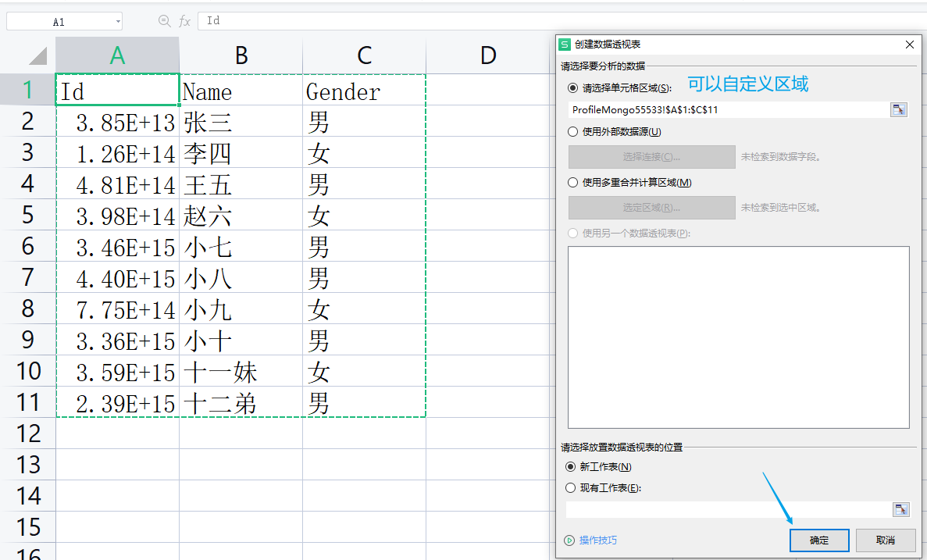Select column D header
The image size is (927, 560).
pos(488,55)
